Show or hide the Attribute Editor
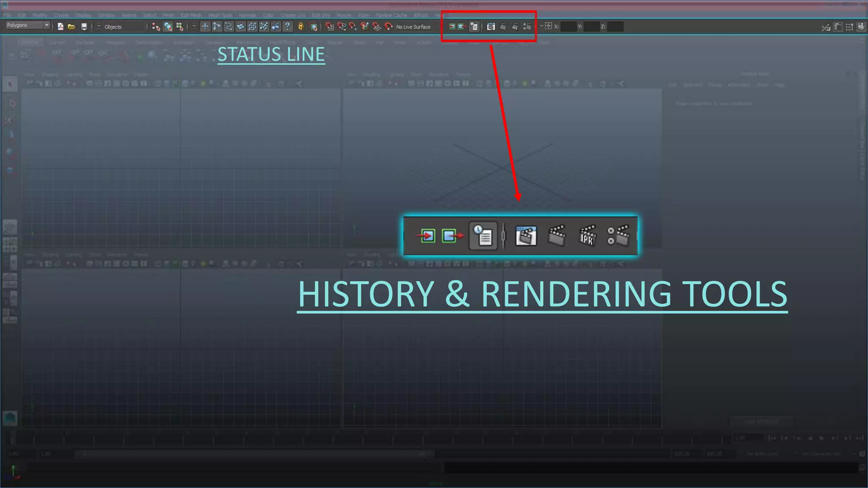This screenshot has height=488, width=868. (x=838, y=27)
